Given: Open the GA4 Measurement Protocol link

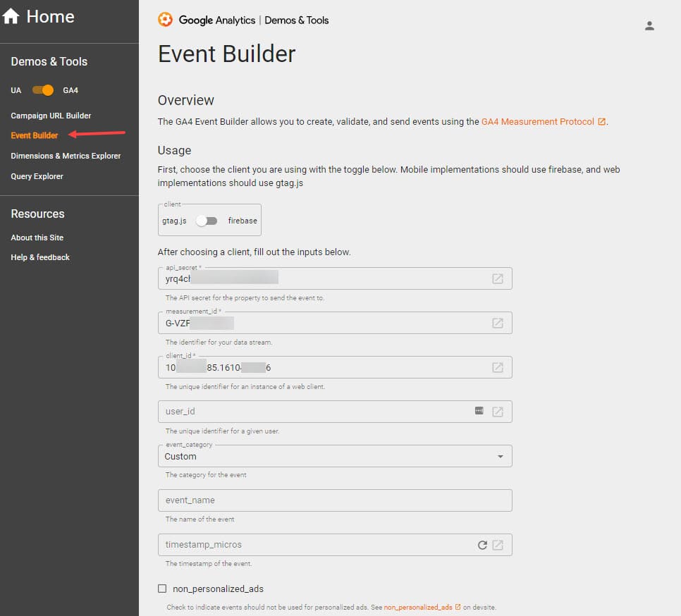Looking at the screenshot, I should [x=538, y=121].
